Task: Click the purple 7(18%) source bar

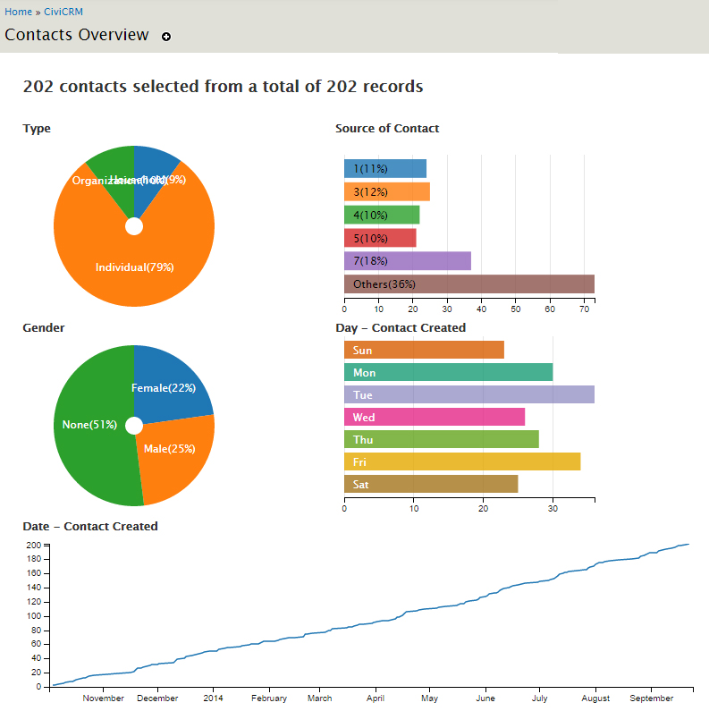Action: click(x=407, y=261)
